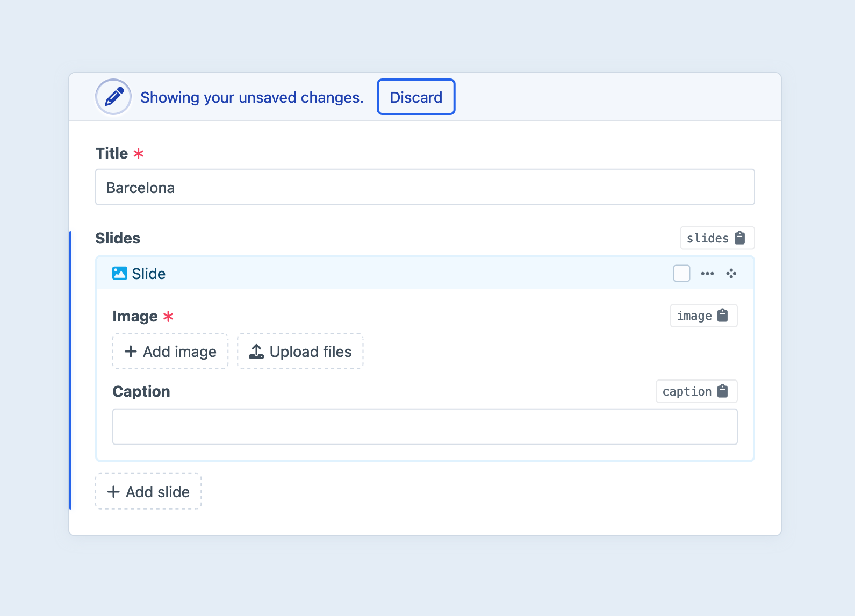Screen dimensions: 855x616
Task: Copy the slides handle via clipboard icon
Action: pyautogui.click(x=739, y=238)
